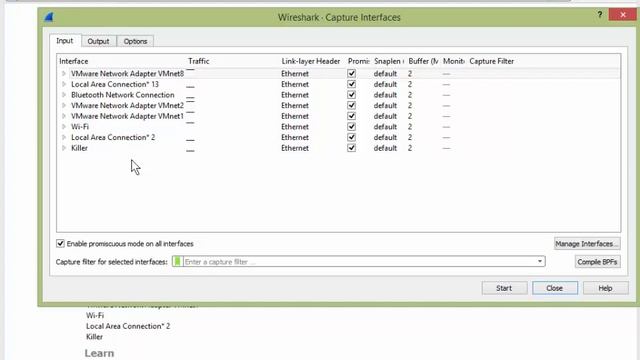Select Local Area Connection* 13 interface name

point(115,84)
